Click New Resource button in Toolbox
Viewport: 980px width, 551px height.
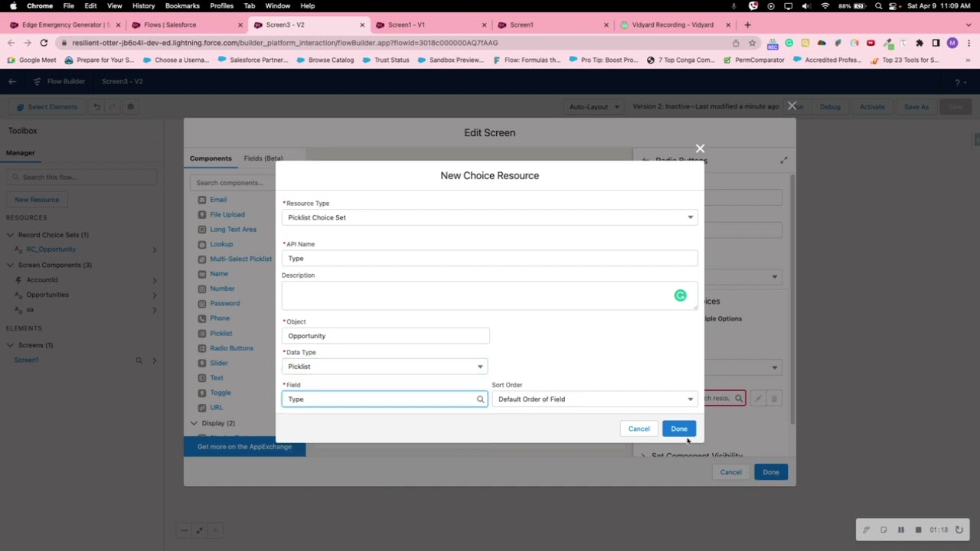(37, 200)
